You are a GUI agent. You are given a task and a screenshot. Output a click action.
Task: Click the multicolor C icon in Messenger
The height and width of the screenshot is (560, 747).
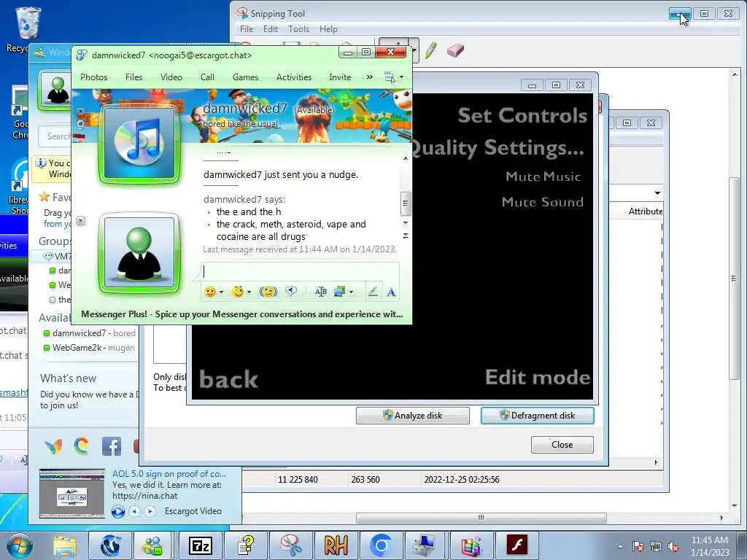(82, 446)
